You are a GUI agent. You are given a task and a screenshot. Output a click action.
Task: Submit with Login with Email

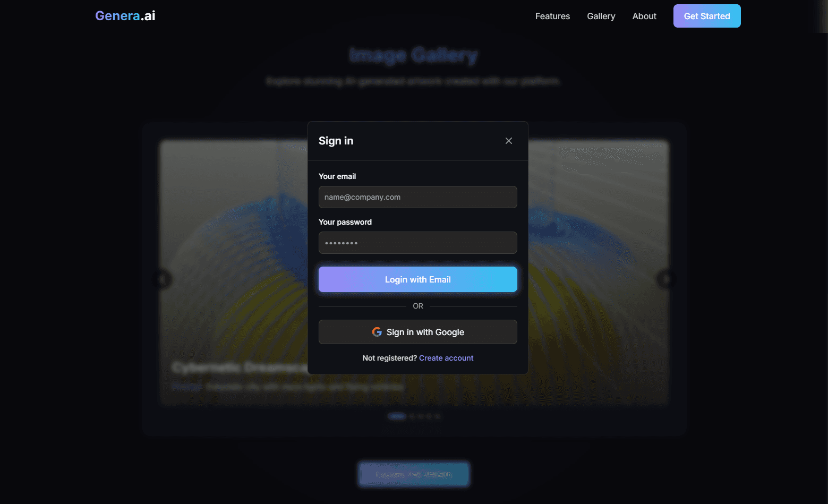pyautogui.click(x=418, y=279)
